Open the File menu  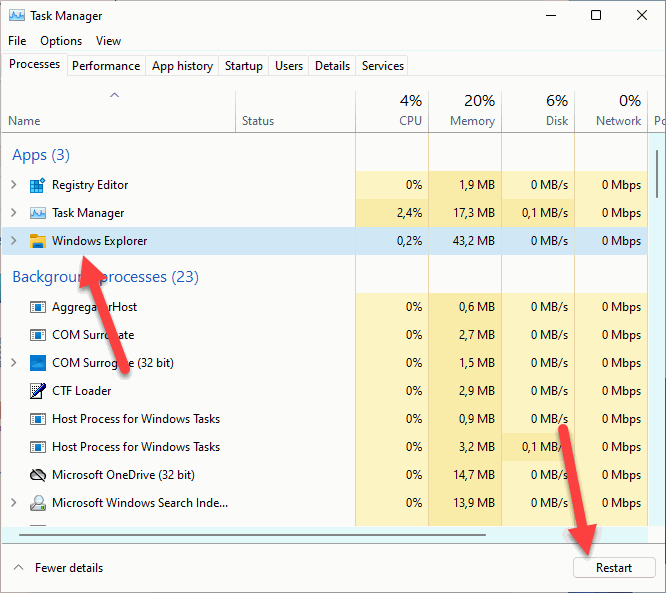point(17,41)
